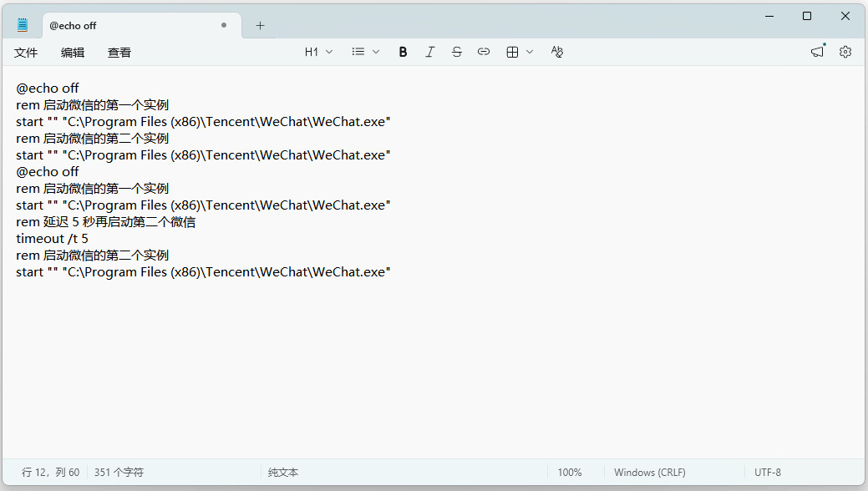868x491 pixels.
Task: Expand the table dropdown arrow
Action: tap(530, 52)
